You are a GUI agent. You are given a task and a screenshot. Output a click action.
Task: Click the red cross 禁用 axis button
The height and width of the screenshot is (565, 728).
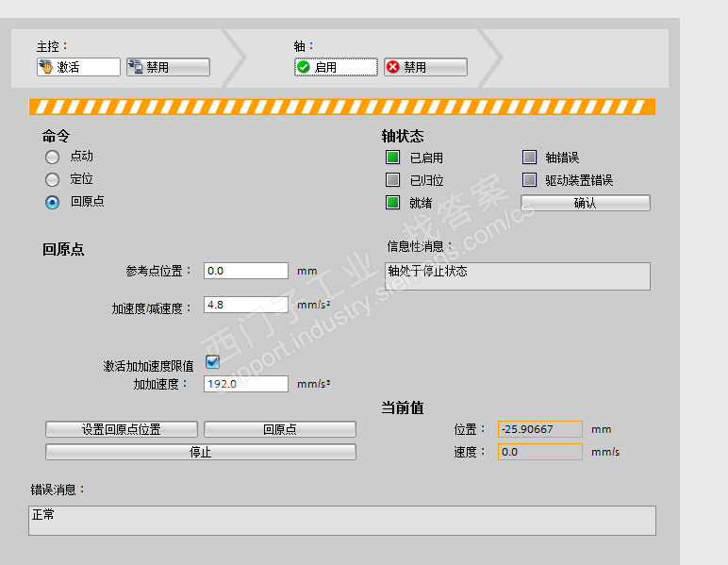click(x=425, y=67)
